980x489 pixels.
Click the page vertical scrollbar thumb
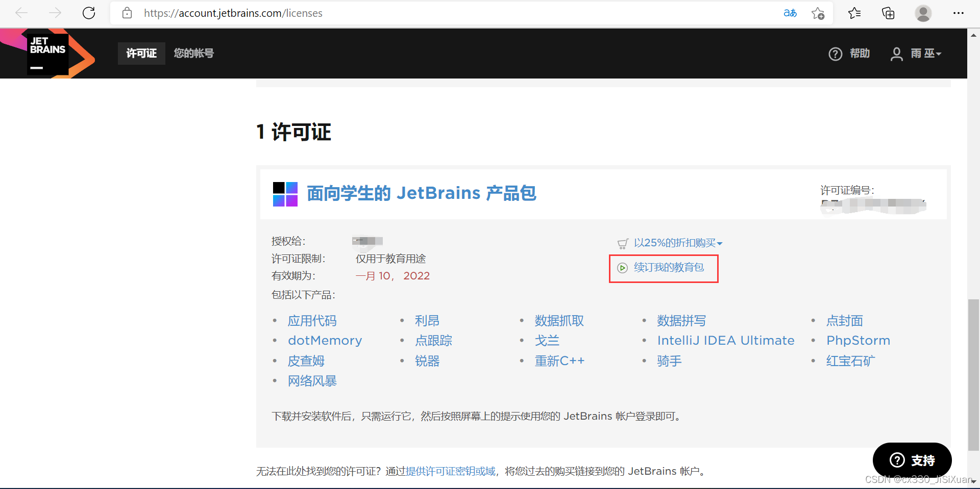tap(973, 375)
